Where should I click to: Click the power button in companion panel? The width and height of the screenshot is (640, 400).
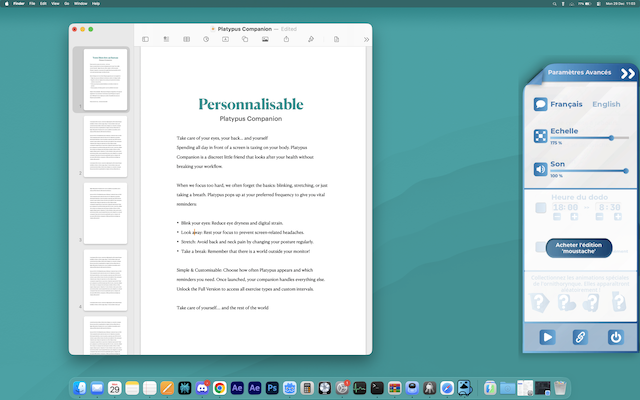pos(615,337)
